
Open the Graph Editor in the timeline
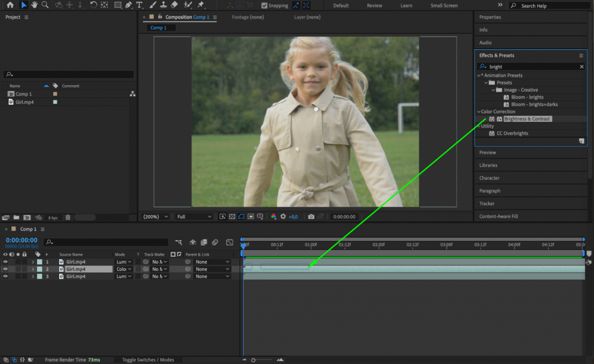click(x=230, y=242)
